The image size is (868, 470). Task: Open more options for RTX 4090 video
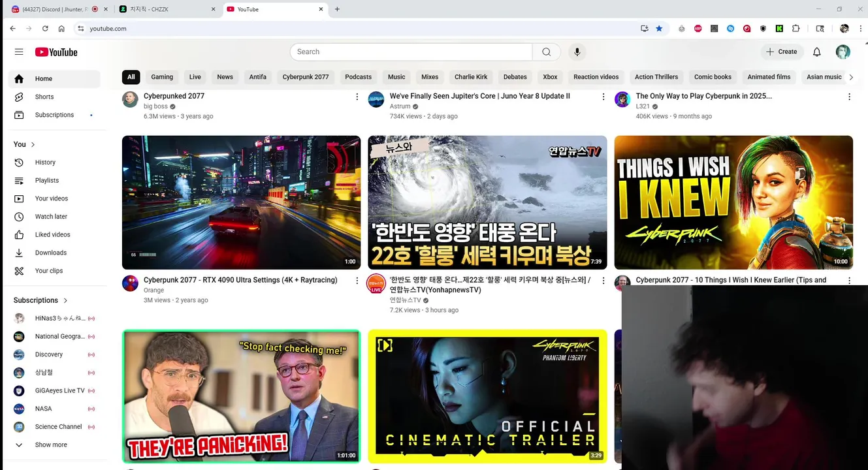[x=357, y=281]
